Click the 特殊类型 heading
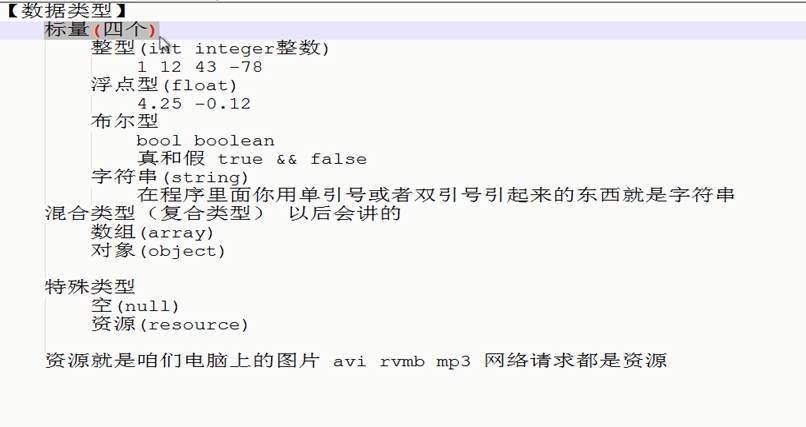This screenshot has height=427, width=806. point(90,287)
